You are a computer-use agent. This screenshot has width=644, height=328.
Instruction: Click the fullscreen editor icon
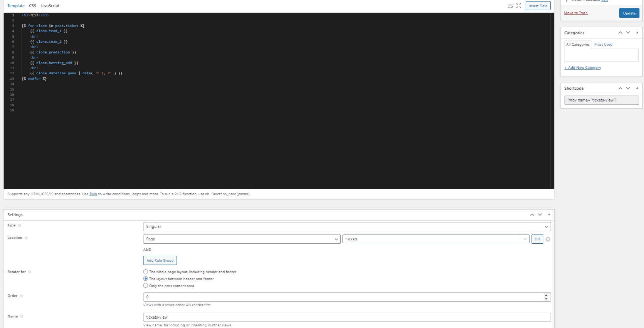click(519, 6)
